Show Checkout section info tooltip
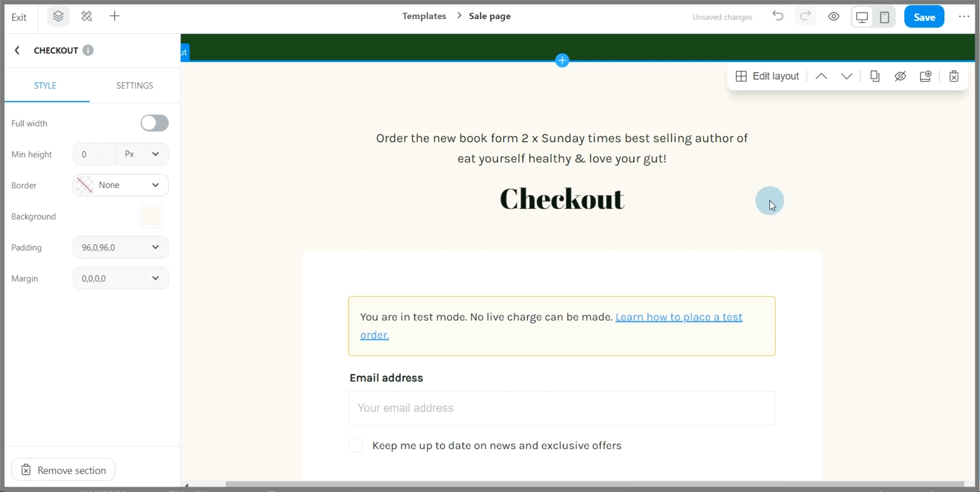980x492 pixels. tap(88, 50)
